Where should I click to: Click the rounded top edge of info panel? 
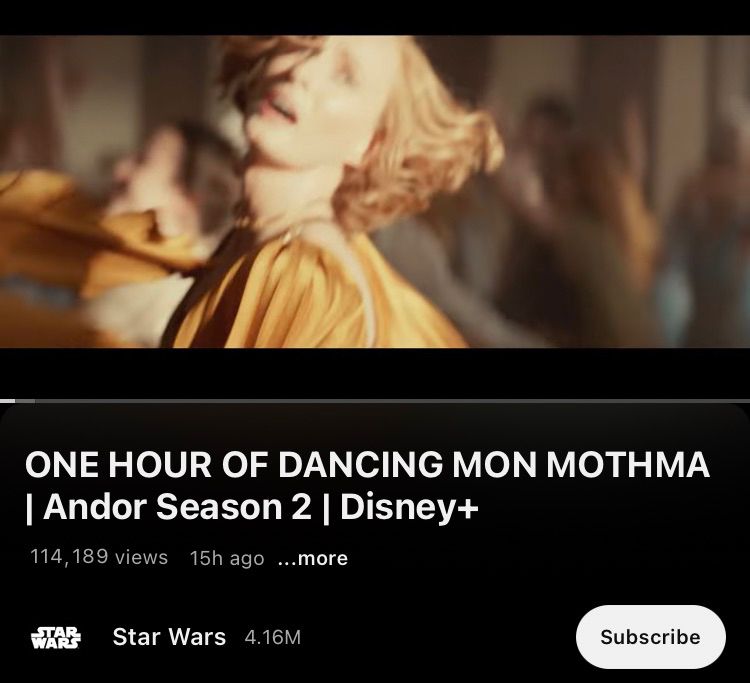(375, 407)
